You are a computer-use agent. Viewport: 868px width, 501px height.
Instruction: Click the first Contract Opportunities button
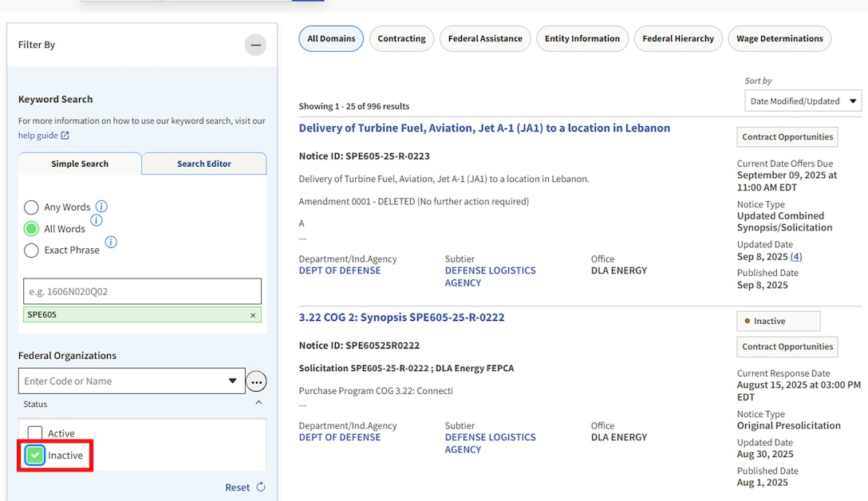coord(787,136)
